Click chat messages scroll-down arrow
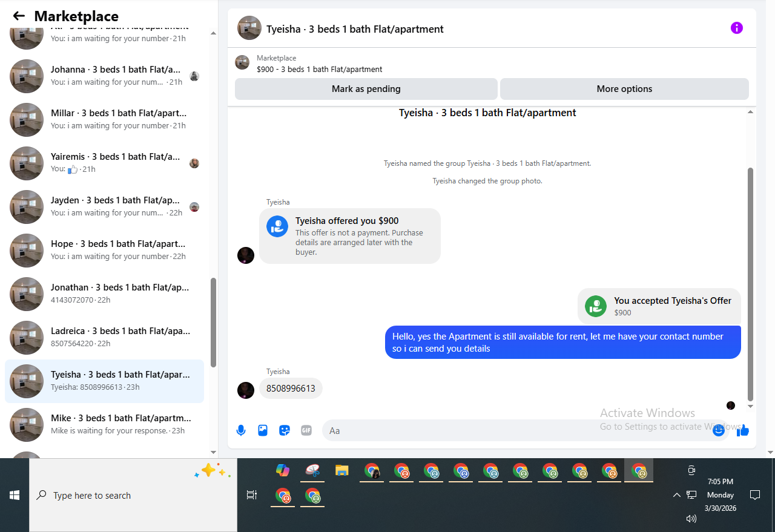The image size is (775, 532). point(751,406)
